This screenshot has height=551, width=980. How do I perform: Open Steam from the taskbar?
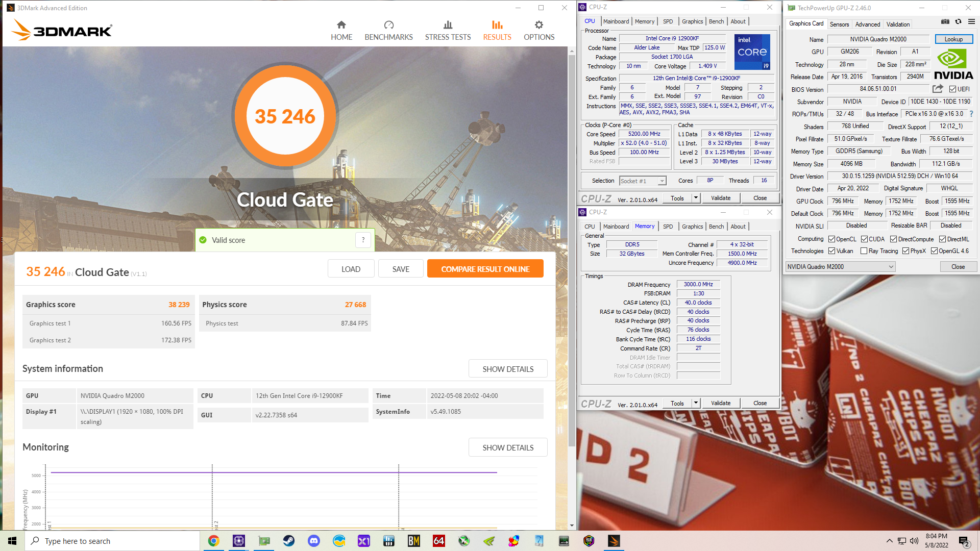(289, 541)
